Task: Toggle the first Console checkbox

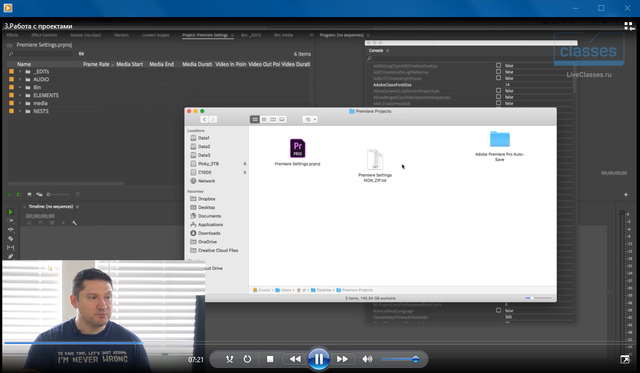Action: click(498, 65)
